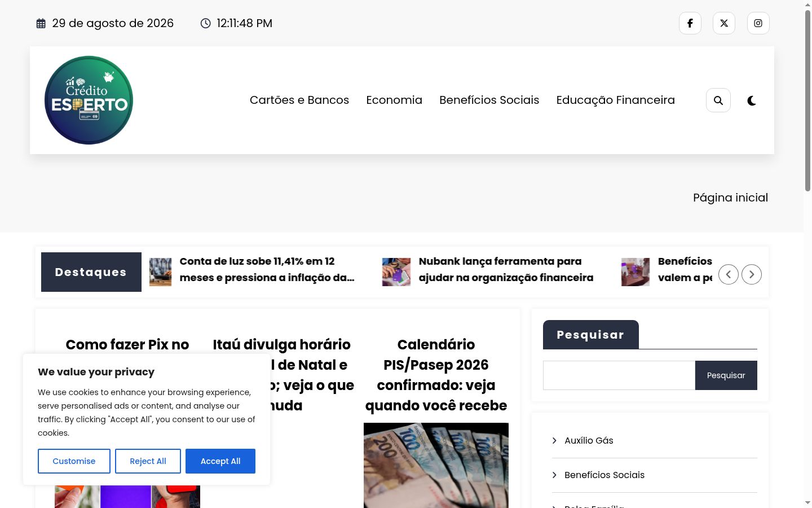
Task: Click the time 12:11:48 PM
Action: point(245,23)
